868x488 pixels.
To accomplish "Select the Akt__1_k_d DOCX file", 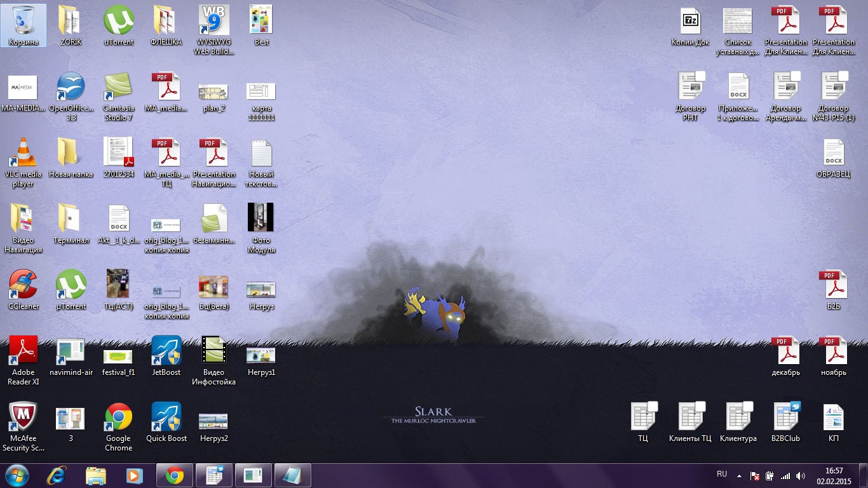I will tap(118, 224).
